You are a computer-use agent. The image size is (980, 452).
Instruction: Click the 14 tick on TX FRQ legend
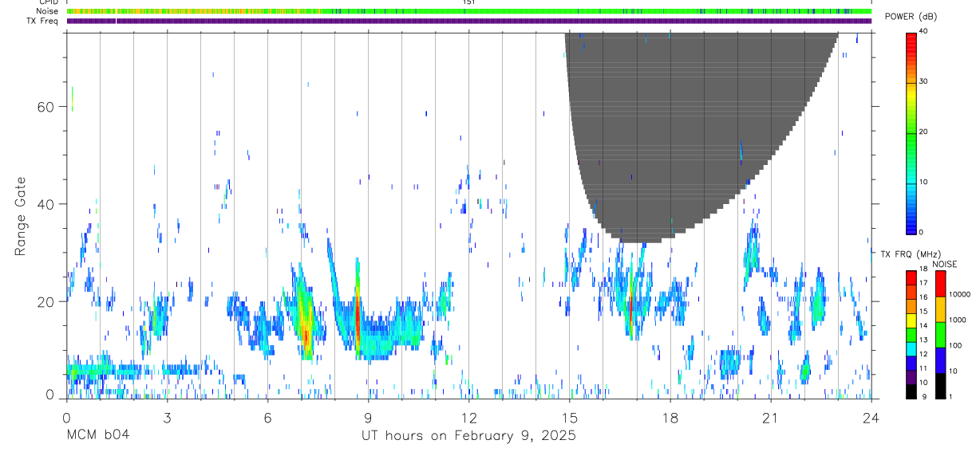tap(923, 326)
